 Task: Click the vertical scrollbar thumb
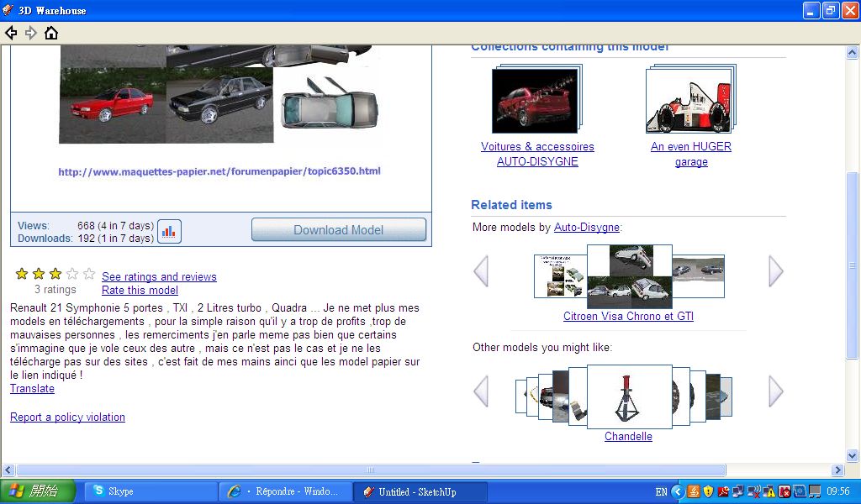(x=852, y=265)
